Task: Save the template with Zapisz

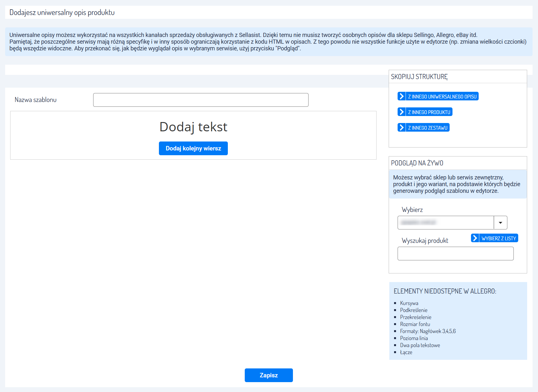Action: [269, 375]
